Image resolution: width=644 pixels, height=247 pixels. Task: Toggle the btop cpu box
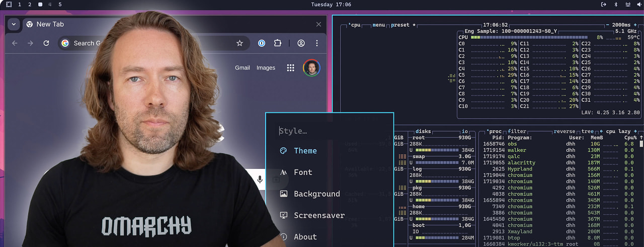355,25
